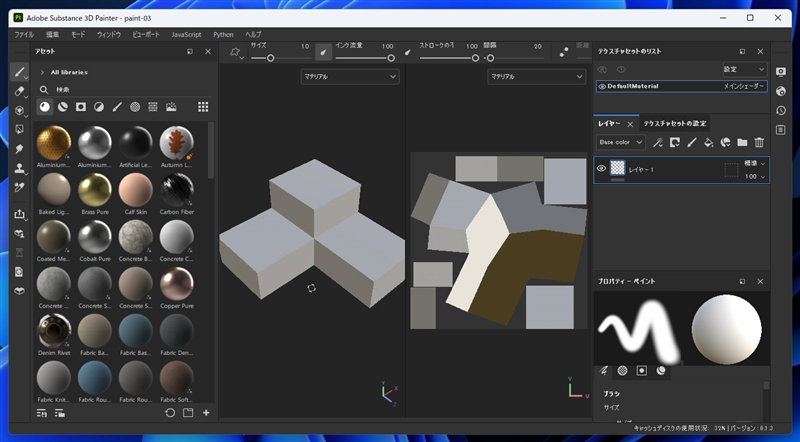Image resolution: width=800 pixels, height=442 pixels.
Task: Choose the Polygon Fill tool
Action: 19,129
